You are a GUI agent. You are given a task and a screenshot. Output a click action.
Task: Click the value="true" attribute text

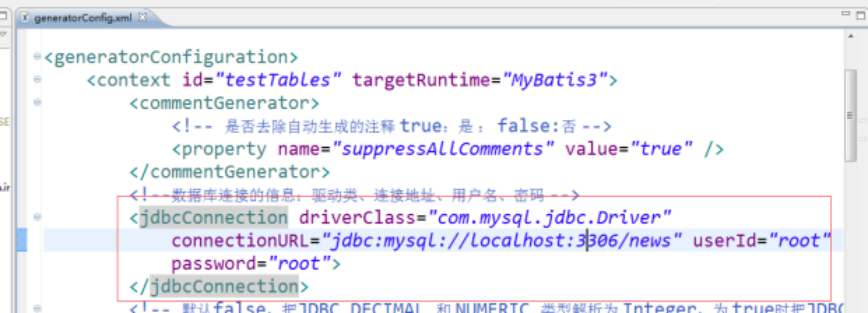(629, 149)
